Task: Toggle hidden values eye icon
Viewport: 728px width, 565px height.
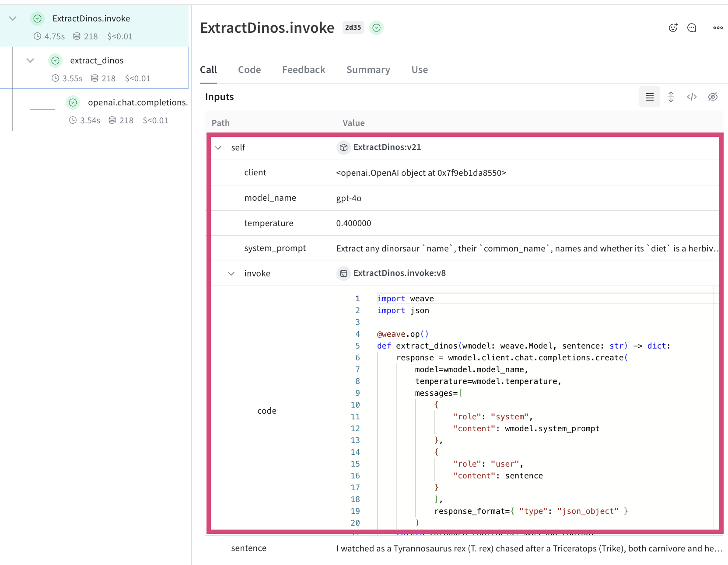Action: pyautogui.click(x=713, y=97)
